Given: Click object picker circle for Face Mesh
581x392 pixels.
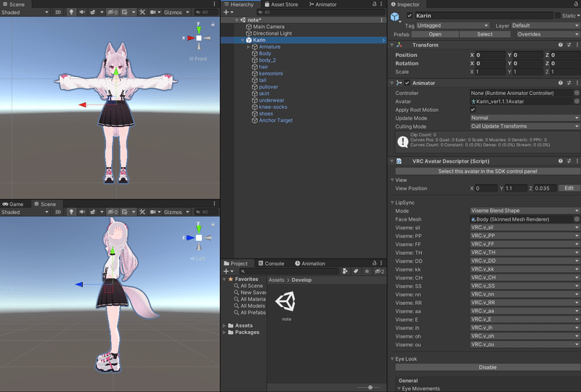Looking at the screenshot, I should pyautogui.click(x=577, y=219).
